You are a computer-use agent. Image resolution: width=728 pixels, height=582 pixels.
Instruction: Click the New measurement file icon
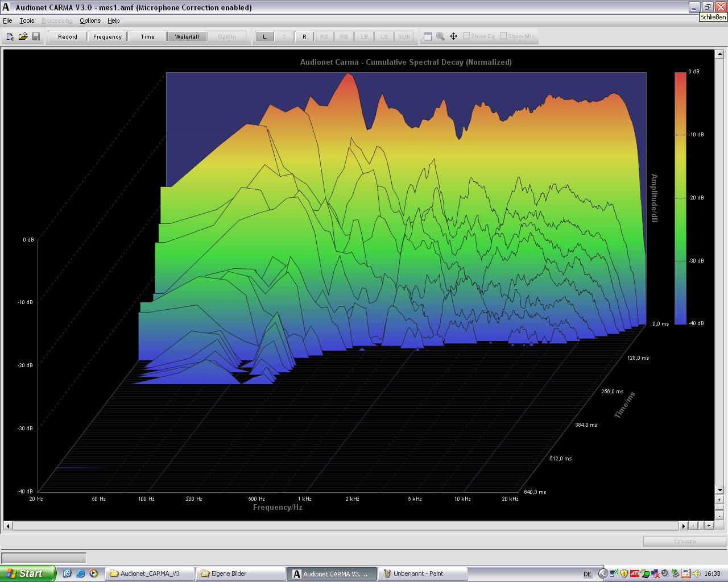tap(10, 36)
